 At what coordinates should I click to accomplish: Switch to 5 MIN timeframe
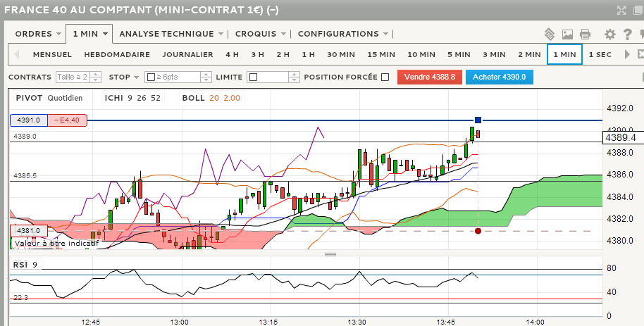(x=459, y=55)
